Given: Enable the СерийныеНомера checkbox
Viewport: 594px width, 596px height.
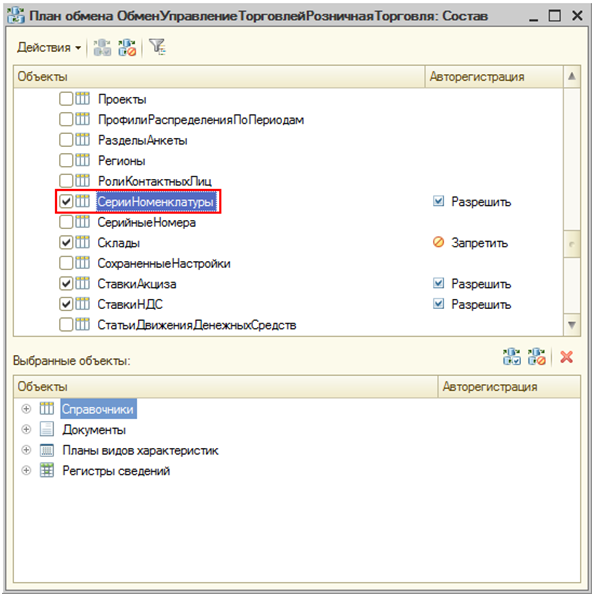Looking at the screenshot, I should coord(66,222).
